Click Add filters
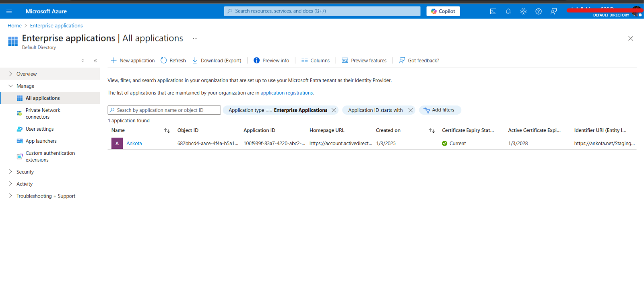The width and height of the screenshot is (644, 290). coord(440,110)
